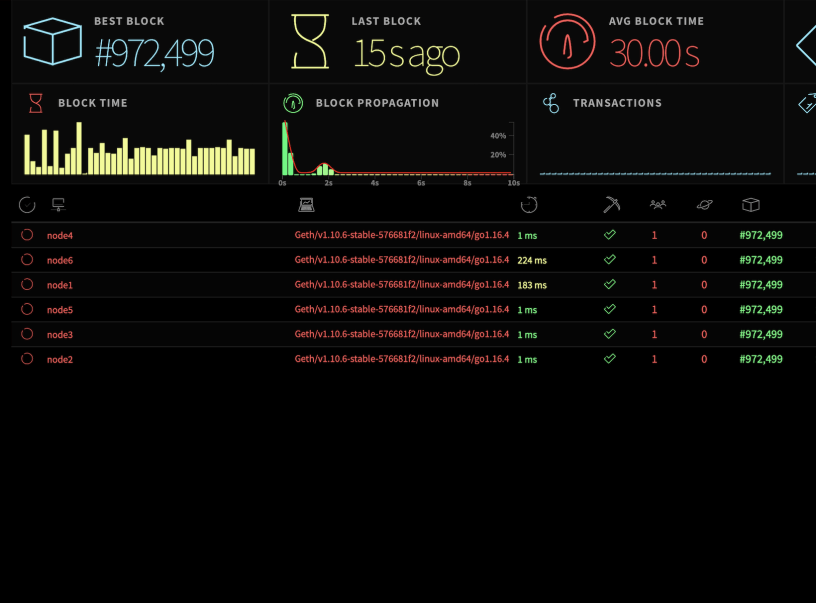Toggle the pin circle for node2

tap(27, 359)
